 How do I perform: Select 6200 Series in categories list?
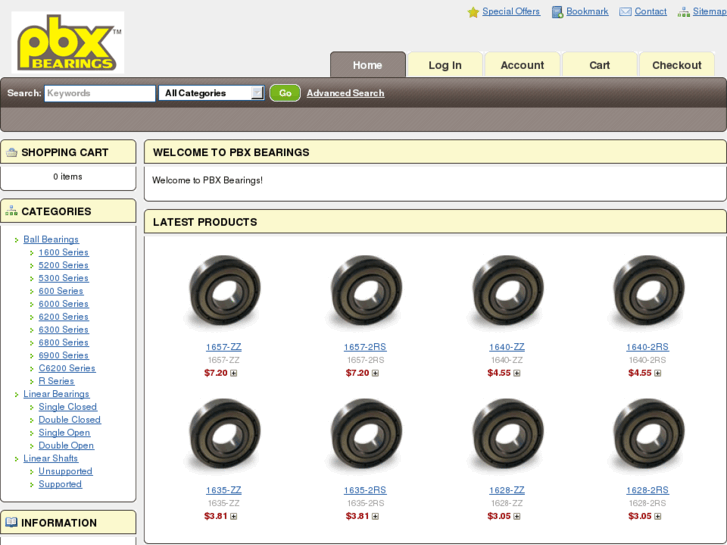click(x=63, y=317)
